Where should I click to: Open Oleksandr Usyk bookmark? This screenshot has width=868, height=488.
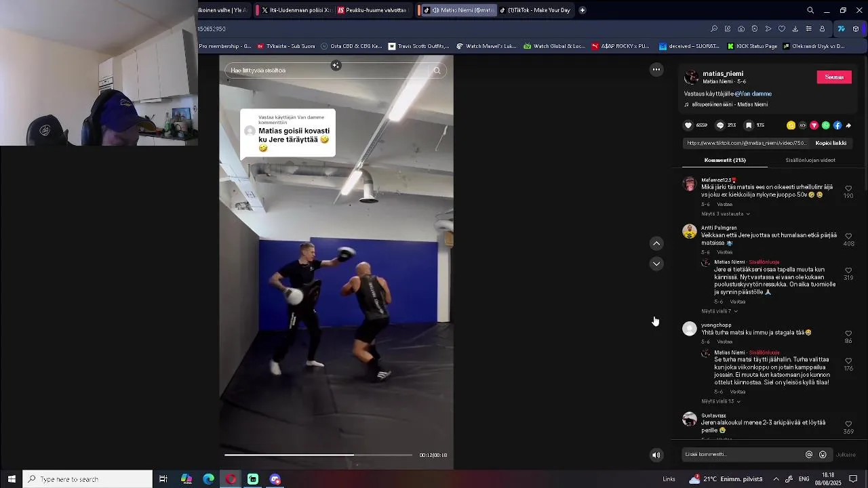[x=814, y=46]
